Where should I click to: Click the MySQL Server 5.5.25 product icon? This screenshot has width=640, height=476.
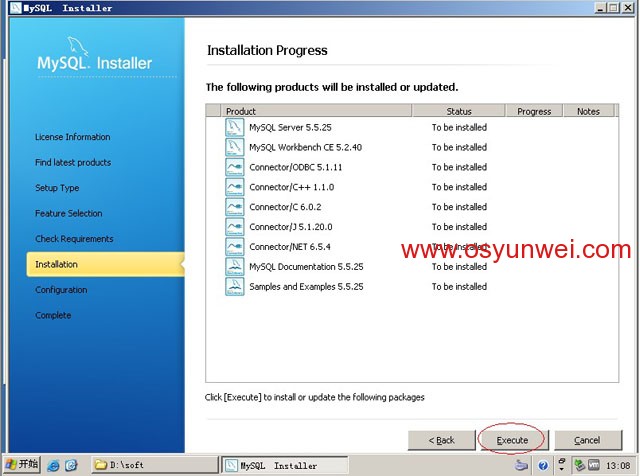234,127
